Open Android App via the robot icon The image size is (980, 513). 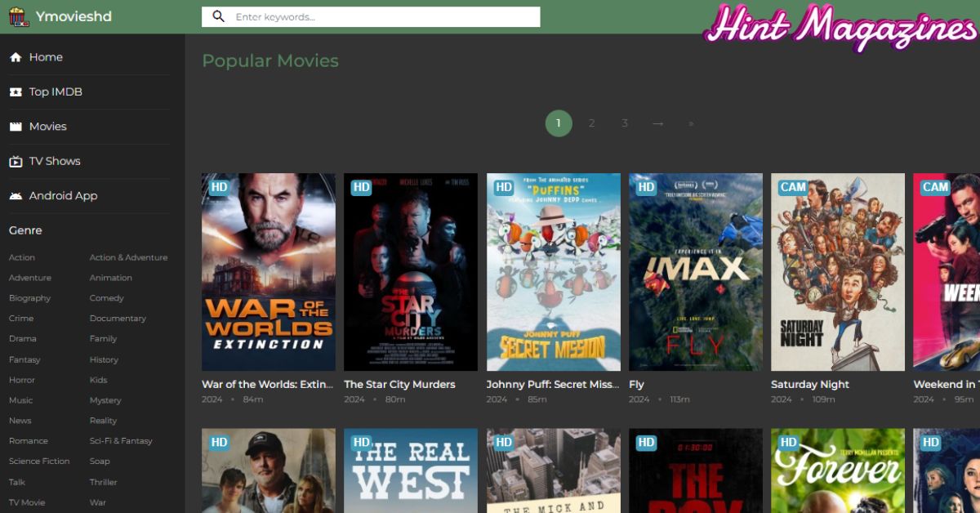[16, 196]
